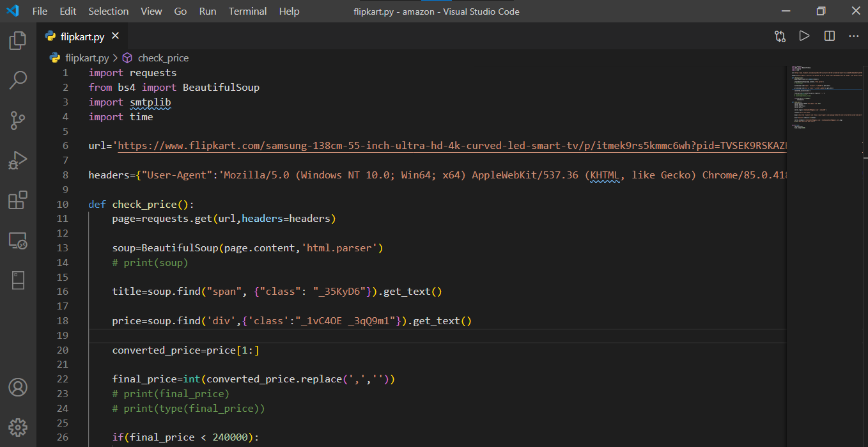
Task: Click the underlined 'smtplib' on line 3
Action: point(150,102)
